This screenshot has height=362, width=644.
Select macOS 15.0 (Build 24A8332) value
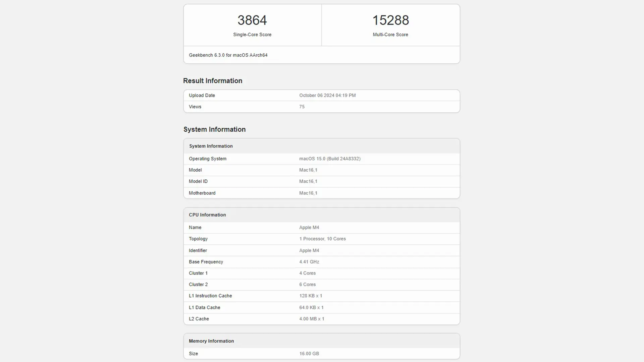(x=330, y=159)
